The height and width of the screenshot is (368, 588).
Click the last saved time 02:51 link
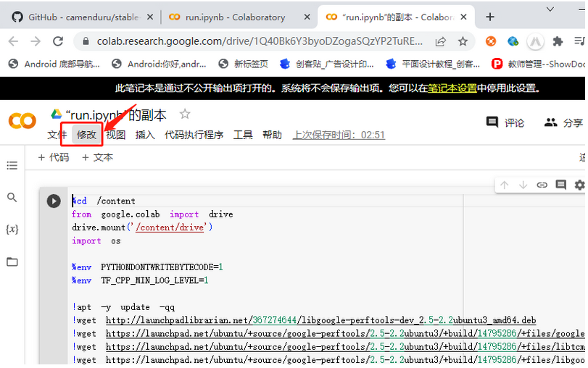click(x=339, y=135)
